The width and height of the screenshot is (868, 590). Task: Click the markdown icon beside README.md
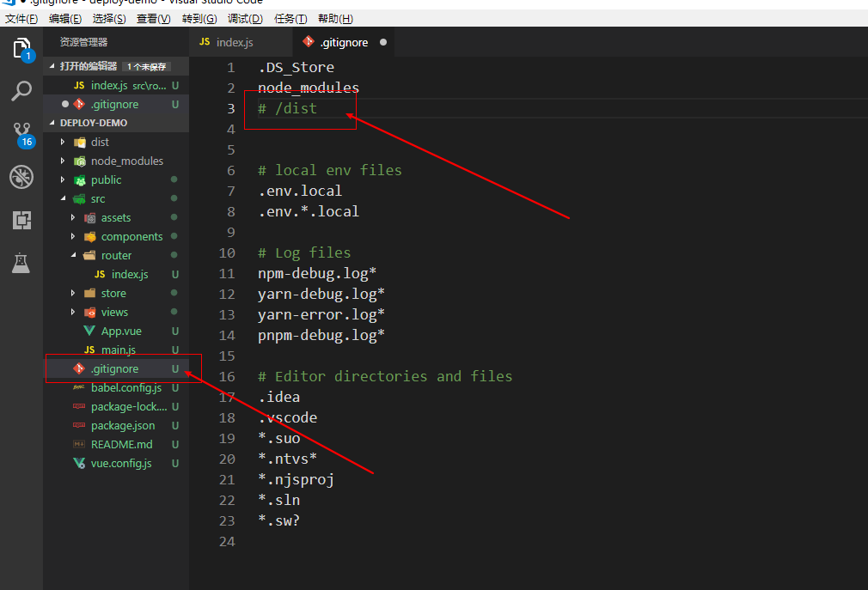(79, 444)
